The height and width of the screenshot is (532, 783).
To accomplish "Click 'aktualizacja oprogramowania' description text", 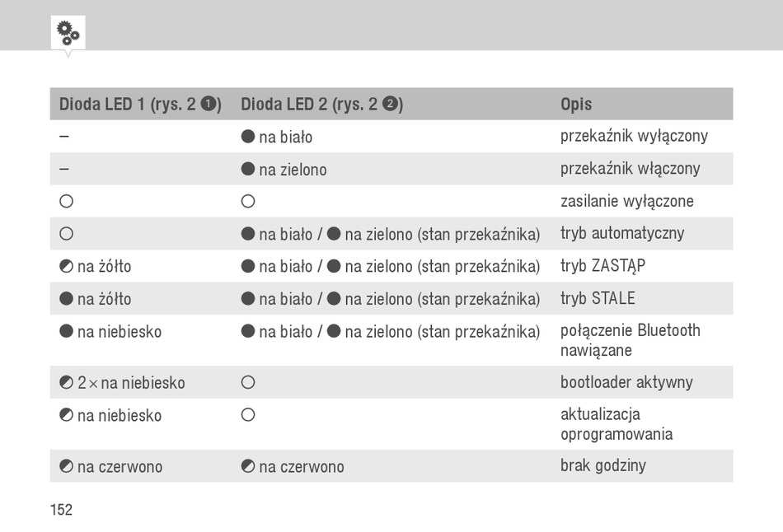I will click(x=617, y=423).
